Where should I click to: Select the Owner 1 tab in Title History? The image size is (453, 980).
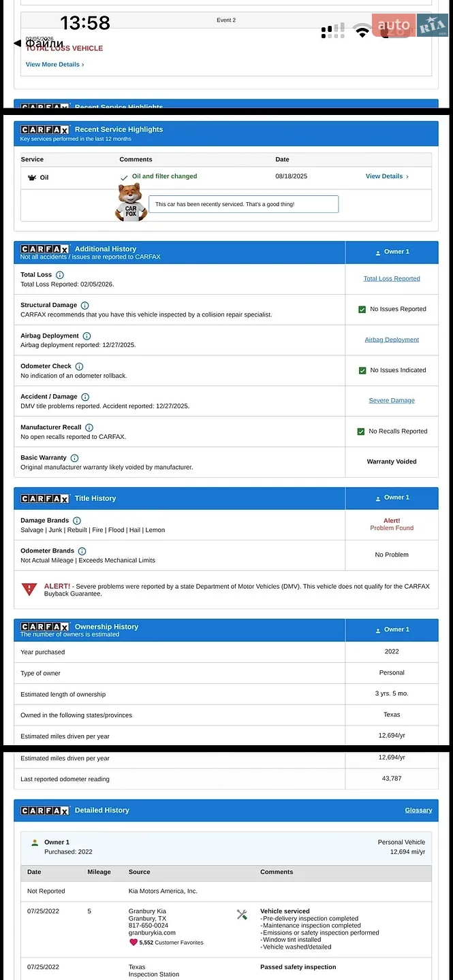392,498
